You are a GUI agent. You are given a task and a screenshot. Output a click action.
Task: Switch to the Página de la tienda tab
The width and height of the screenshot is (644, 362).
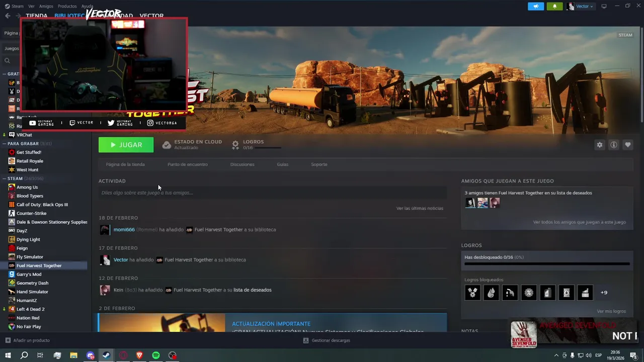point(125,164)
